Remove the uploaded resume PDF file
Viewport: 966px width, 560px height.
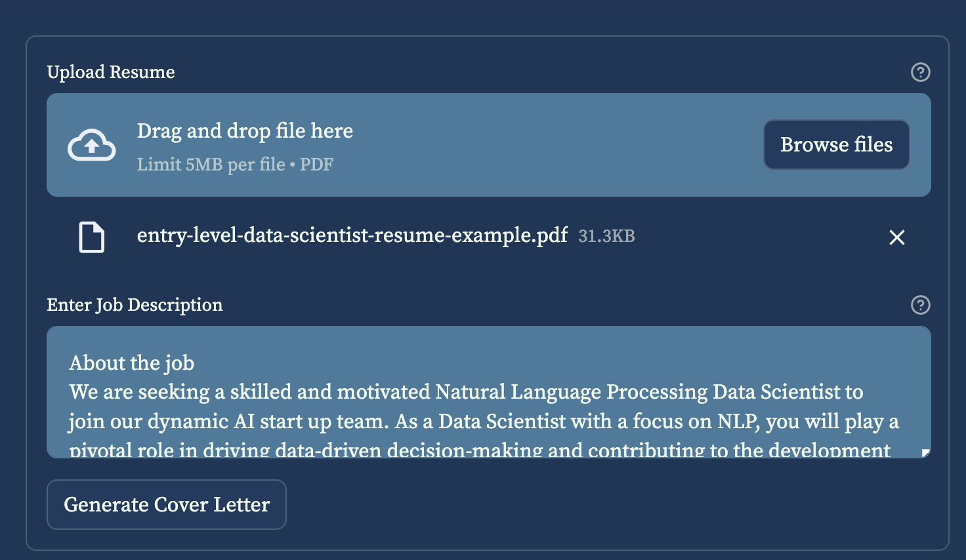coord(897,237)
